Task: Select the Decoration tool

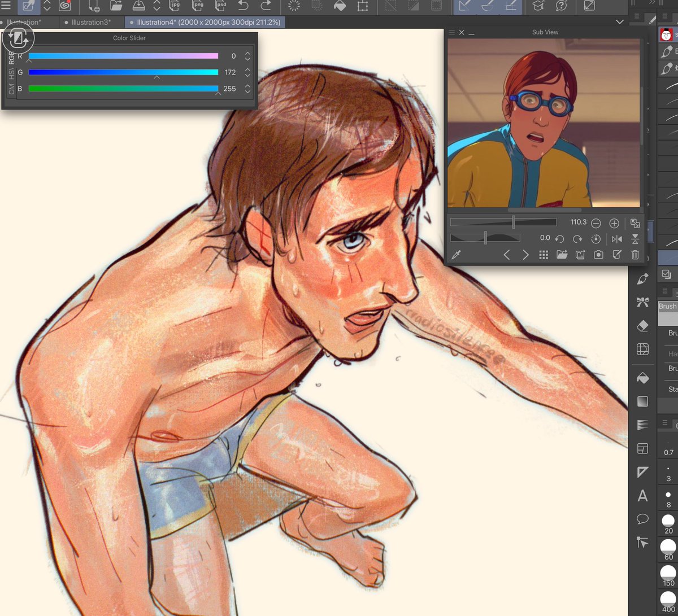Action: (x=642, y=302)
